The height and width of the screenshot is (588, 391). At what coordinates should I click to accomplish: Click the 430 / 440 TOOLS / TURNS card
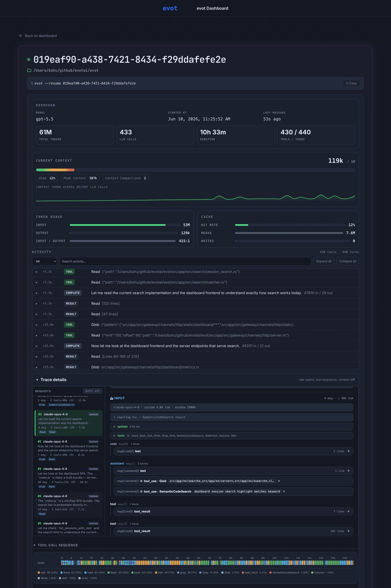(x=316, y=135)
